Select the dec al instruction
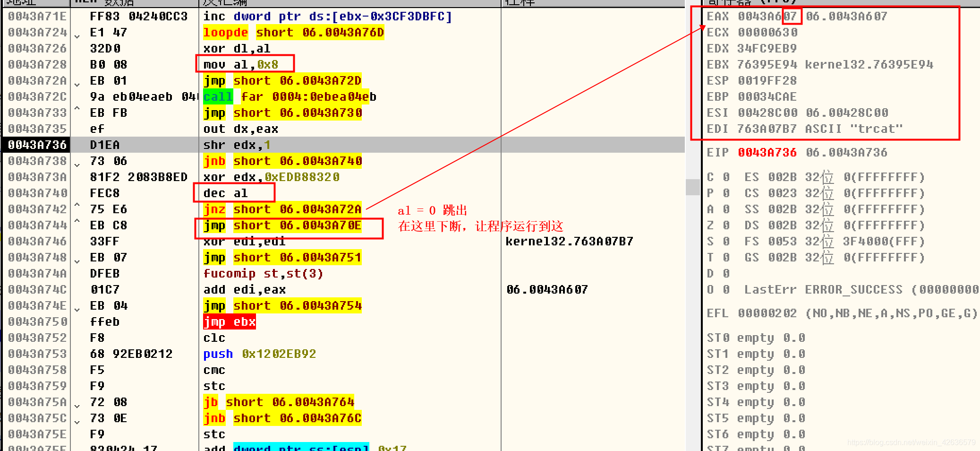Viewport: 980px width, 451px height. (x=225, y=193)
